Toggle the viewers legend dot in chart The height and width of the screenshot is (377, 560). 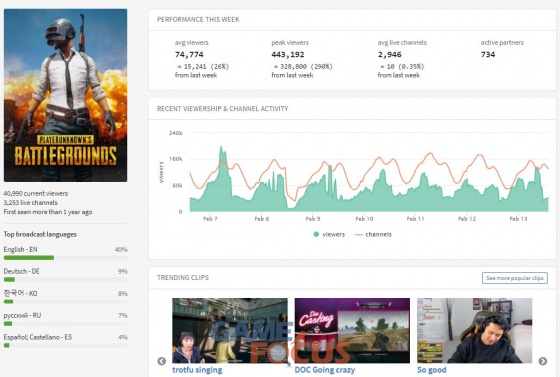tap(316, 235)
